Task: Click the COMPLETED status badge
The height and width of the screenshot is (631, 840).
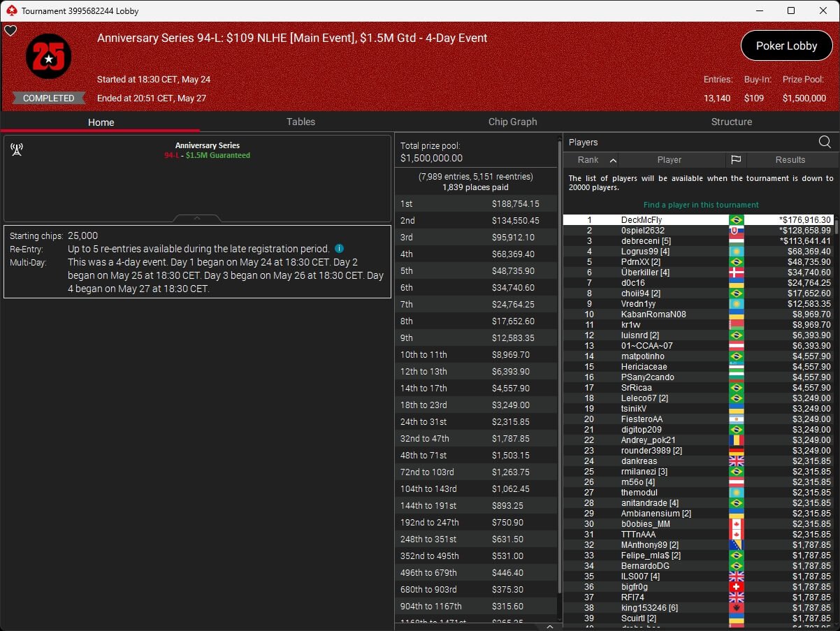Action: click(49, 99)
